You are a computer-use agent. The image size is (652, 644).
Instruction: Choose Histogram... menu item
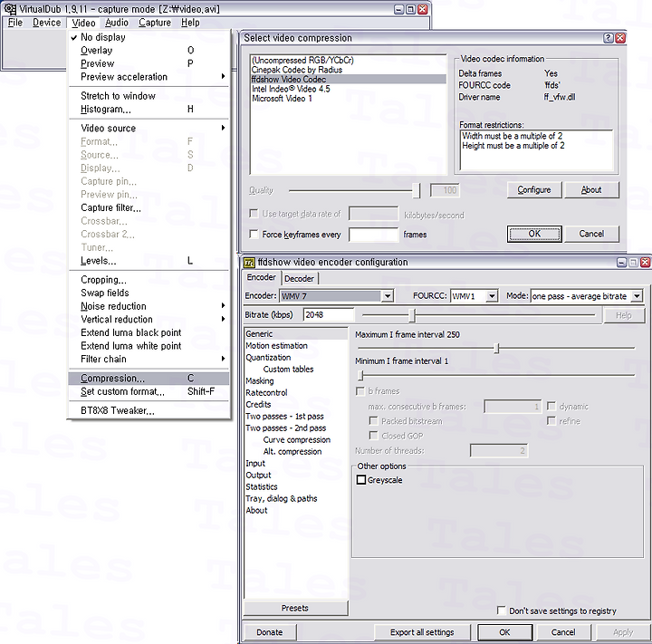tap(149, 109)
